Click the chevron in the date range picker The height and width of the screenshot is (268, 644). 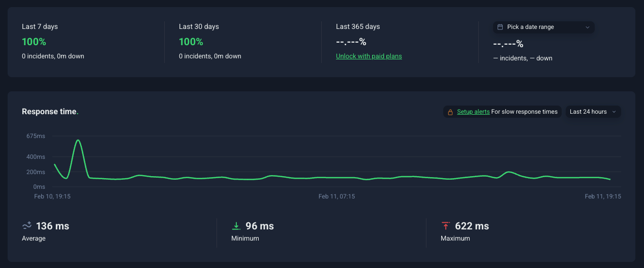click(588, 27)
